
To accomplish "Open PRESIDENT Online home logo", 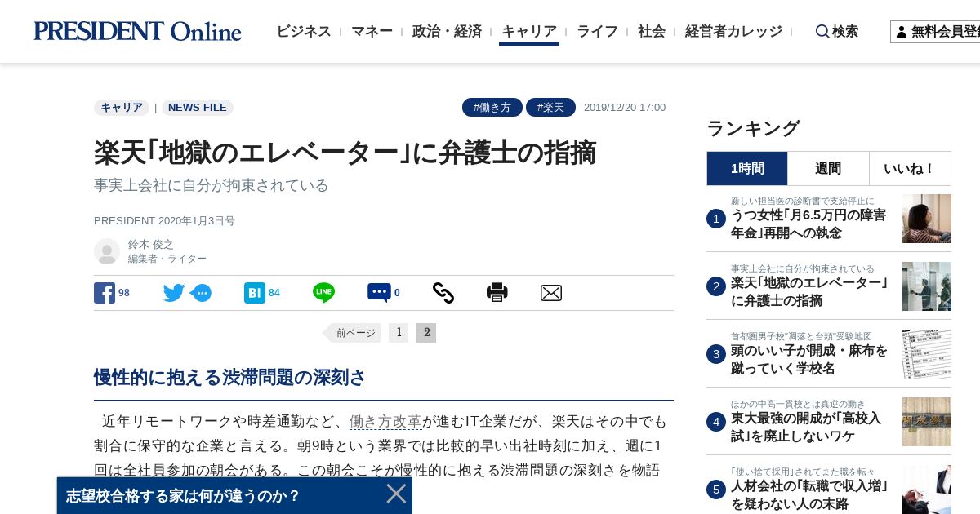I will pyautogui.click(x=137, y=31).
